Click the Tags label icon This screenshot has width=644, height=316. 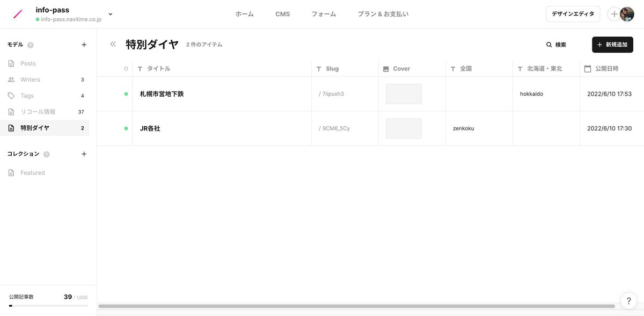pyautogui.click(x=11, y=96)
